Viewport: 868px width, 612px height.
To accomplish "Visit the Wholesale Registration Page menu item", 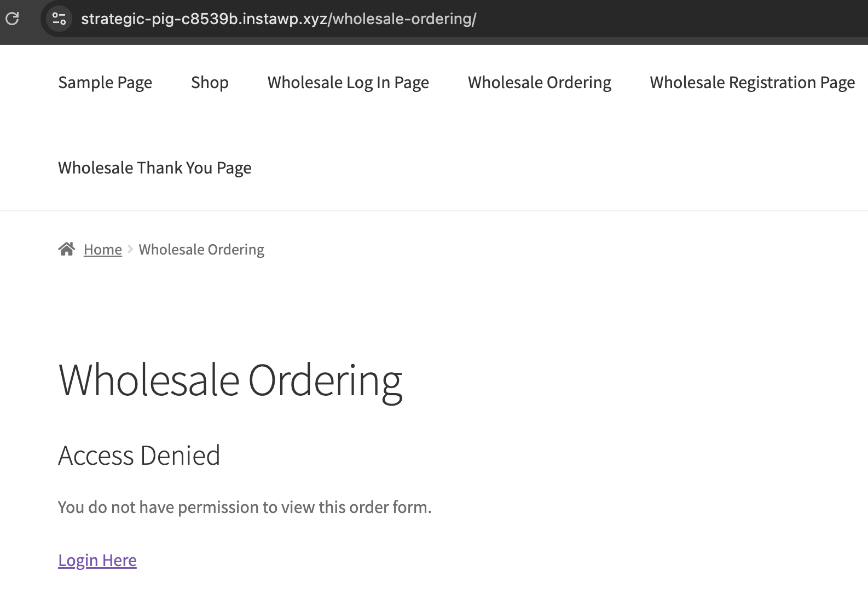I will pos(753,83).
